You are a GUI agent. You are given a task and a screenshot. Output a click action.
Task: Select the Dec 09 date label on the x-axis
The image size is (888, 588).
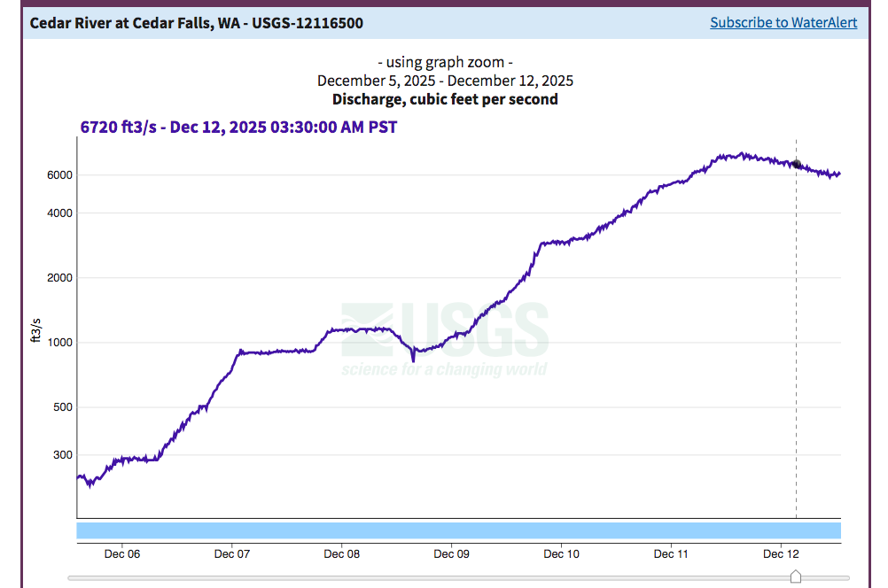pos(452,554)
